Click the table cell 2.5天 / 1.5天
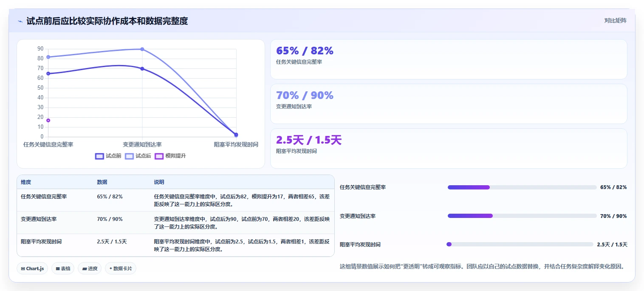644x291 pixels. pyautogui.click(x=112, y=242)
